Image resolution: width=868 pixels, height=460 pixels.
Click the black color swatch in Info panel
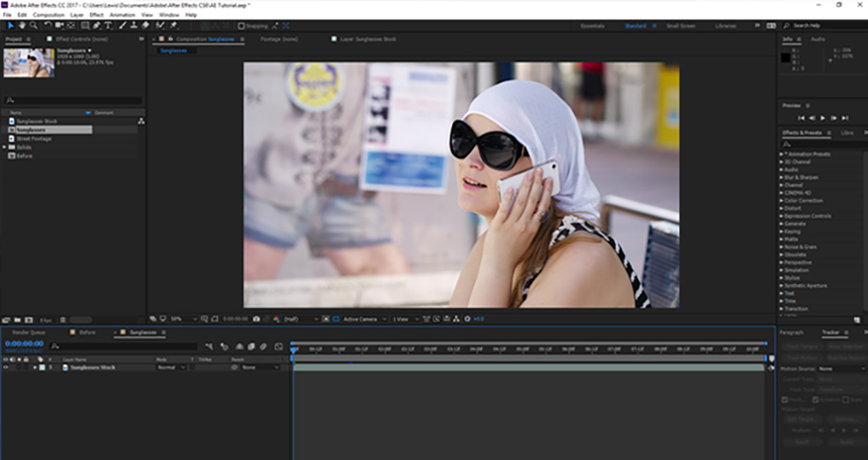click(787, 57)
